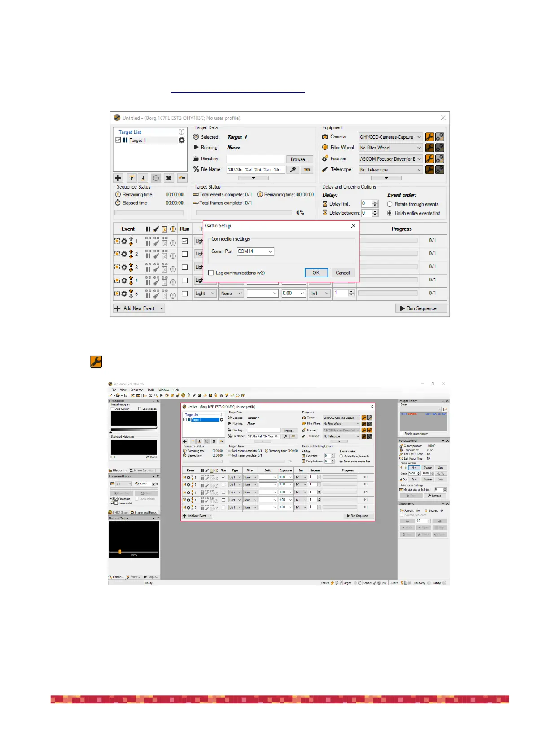
Task: Open Focuser settings wrench in the Esatto Setup screenshot
Action: [429, 159]
